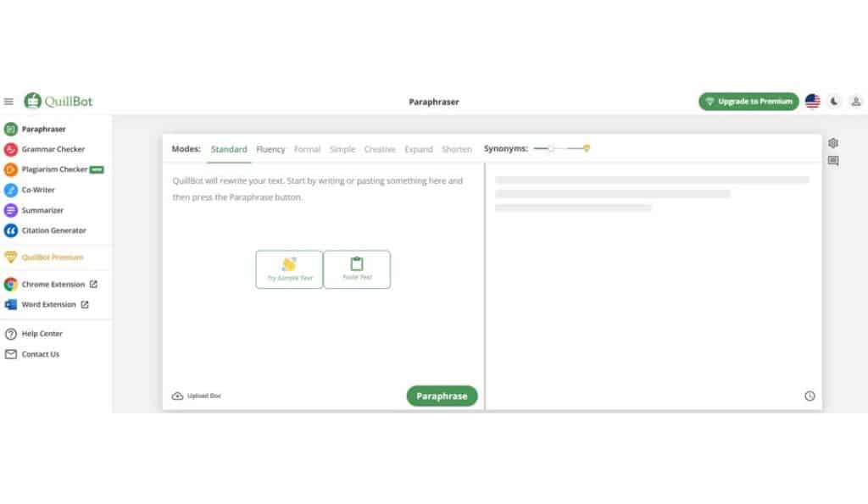Screen dimensions: 868x504
Task: Visit the Help Center link
Action: click(42, 334)
